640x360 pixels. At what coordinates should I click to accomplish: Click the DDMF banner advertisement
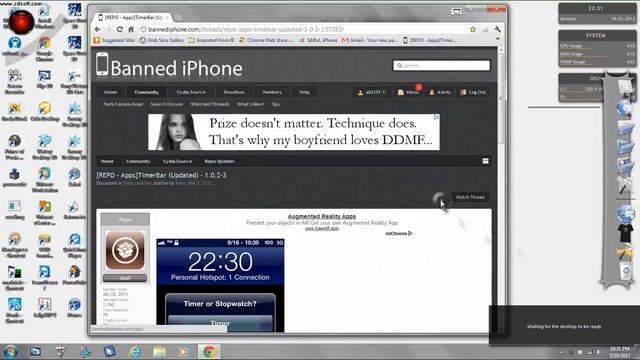click(x=294, y=132)
